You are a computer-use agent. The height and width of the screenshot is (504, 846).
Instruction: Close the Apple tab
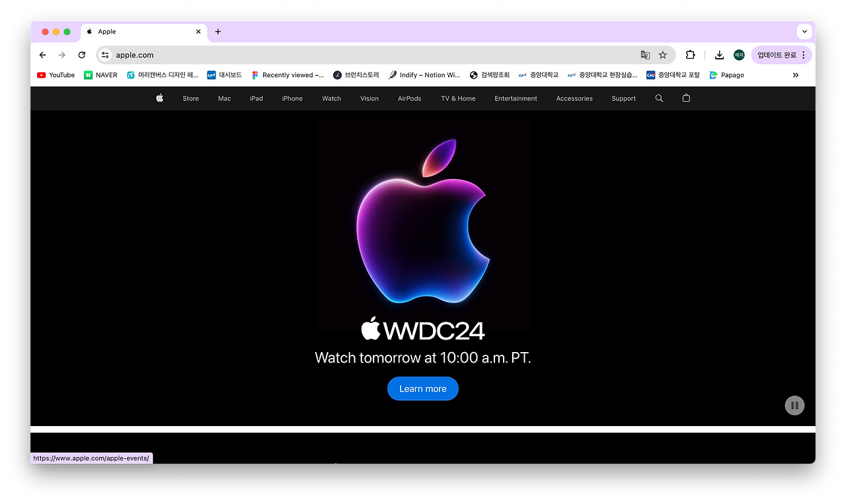coord(198,32)
